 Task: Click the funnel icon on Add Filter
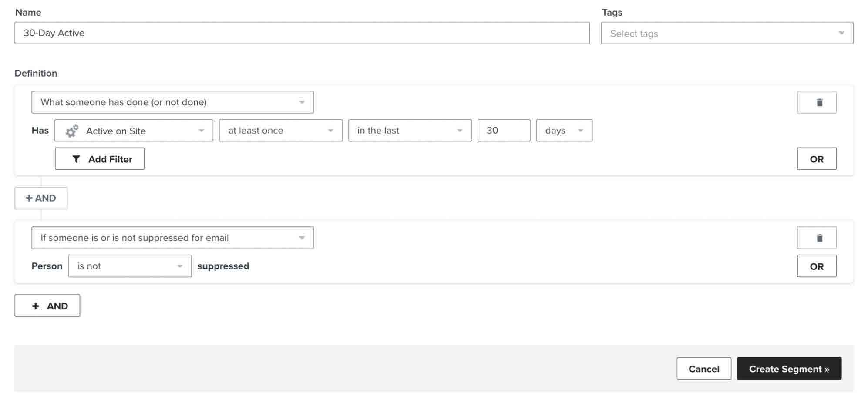(x=76, y=159)
